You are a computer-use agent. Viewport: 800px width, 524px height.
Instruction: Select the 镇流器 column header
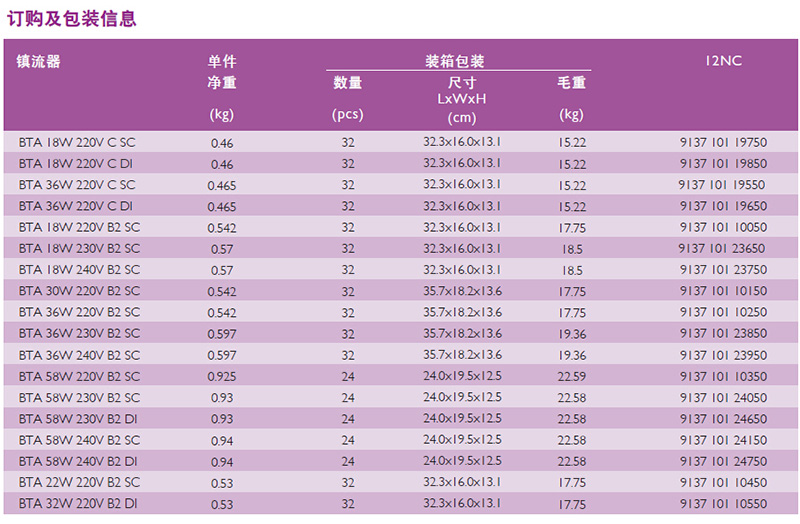click(39, 61)
